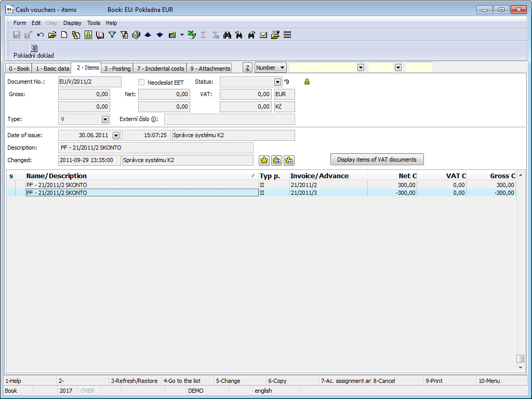Click the green padlock toolbar icon
The height and width of the screenshot is (399, 532).
88,35
